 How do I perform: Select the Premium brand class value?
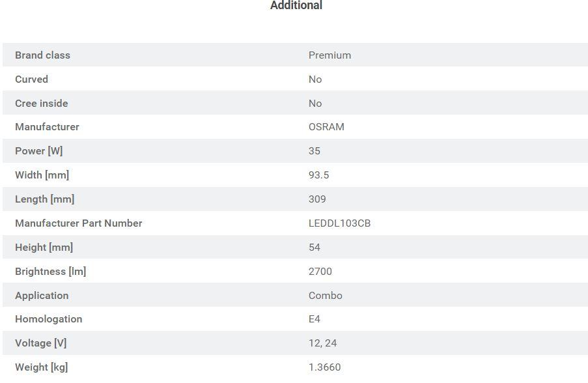click(x=329, y=55)
